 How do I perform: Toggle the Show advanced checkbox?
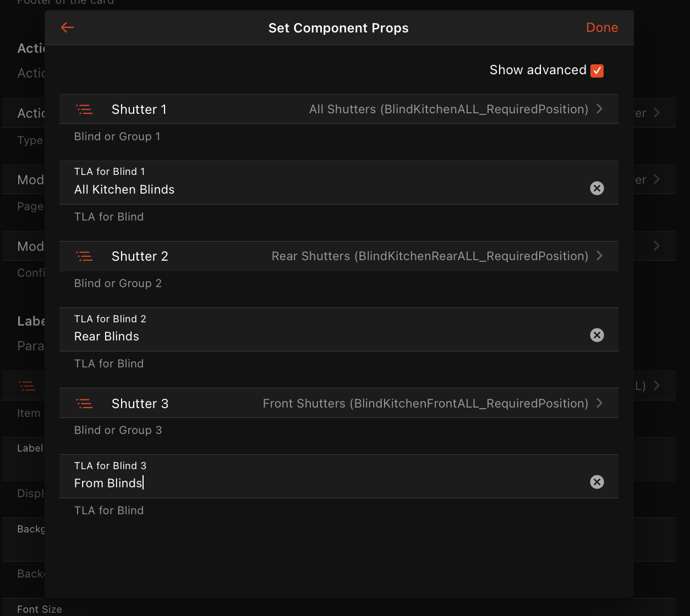tap(597, 70)
